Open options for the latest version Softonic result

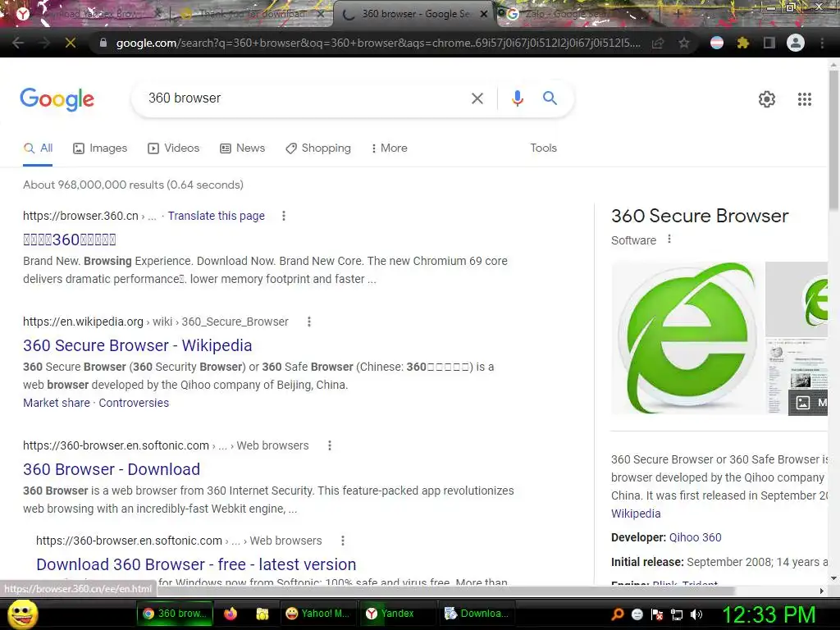click(342, 541)
